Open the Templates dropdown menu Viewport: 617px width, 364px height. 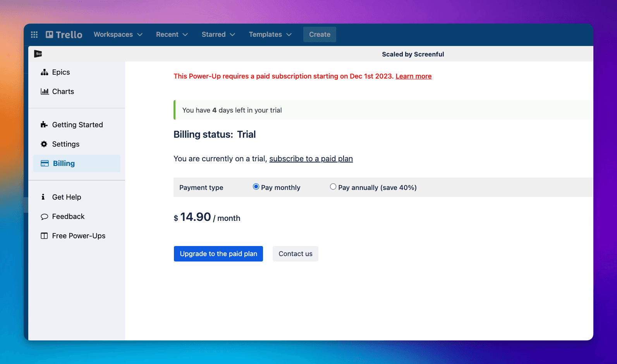pyautogui.click(x=270, y=34)
